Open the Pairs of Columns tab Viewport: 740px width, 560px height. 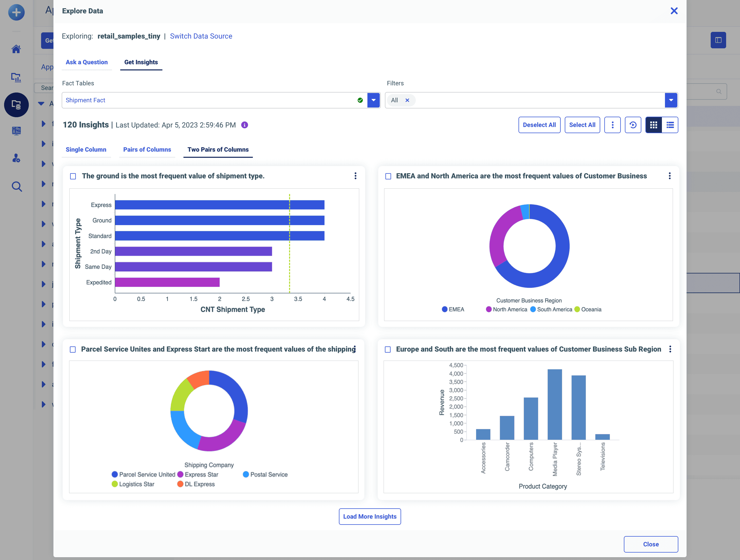(x=147, y=150)
